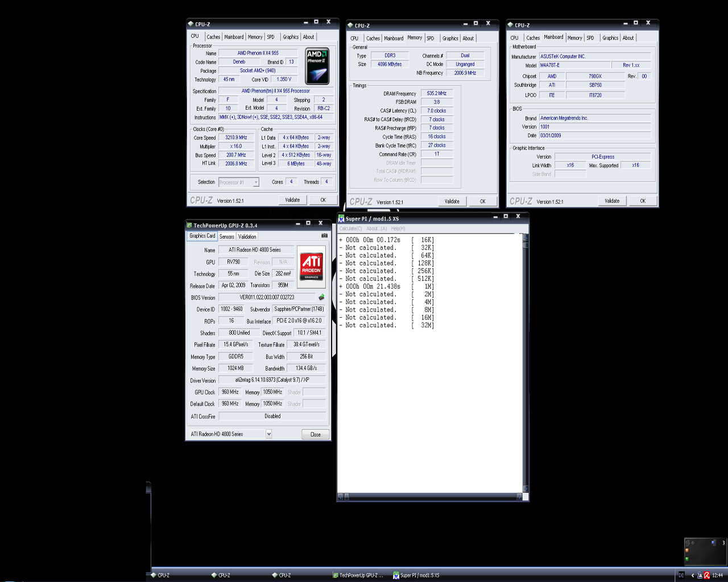The width and height of the screenshot is (728, 582).
Task: Open Help menu in Super PI
Action: click(x=398, y=228)
